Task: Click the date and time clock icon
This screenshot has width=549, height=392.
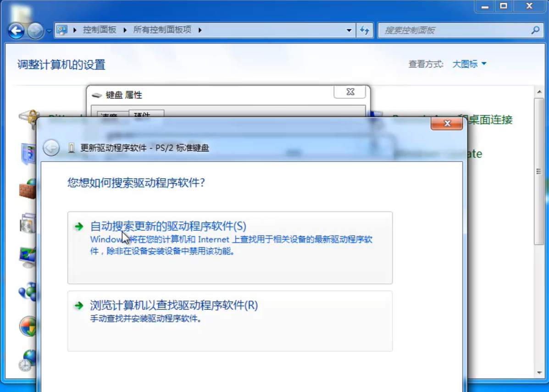Action: [x=28, y=360]
